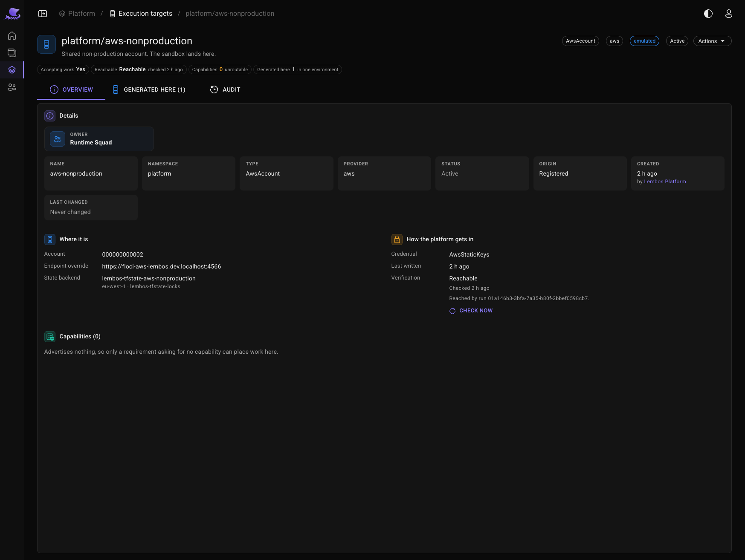Click the Lembos ship logo

click(12, 14)
